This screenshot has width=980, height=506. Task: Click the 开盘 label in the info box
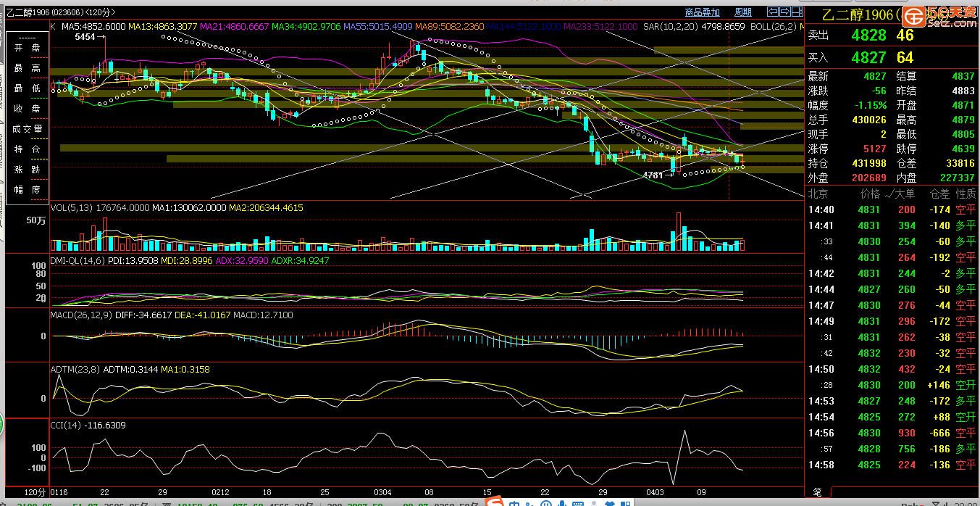coord(28,48)
